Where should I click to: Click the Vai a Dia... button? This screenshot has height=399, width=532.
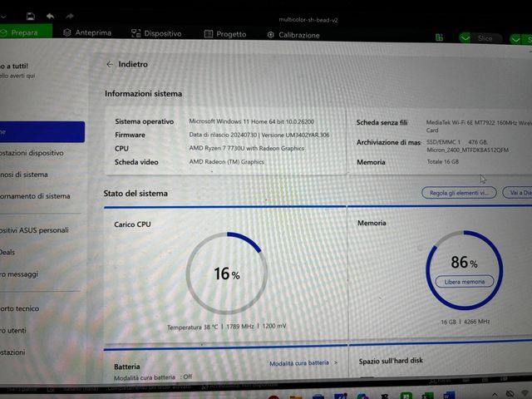(517, 193)
